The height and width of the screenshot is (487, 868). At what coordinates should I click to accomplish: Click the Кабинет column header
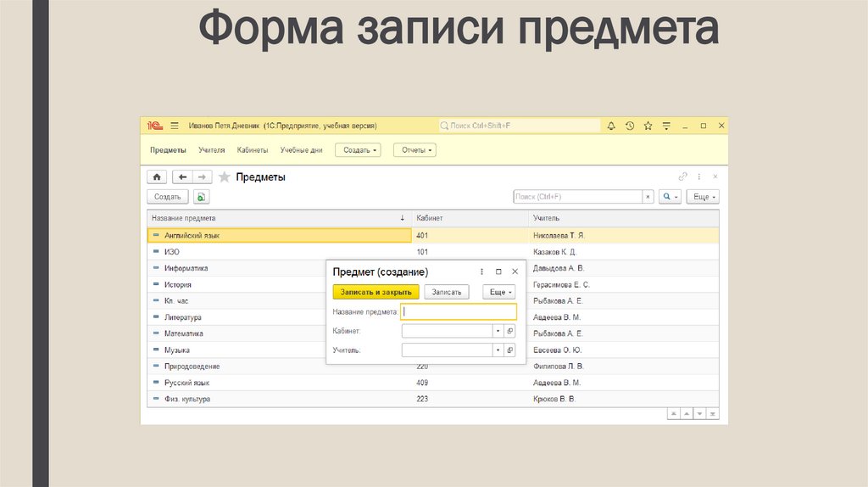click(470, 218)
